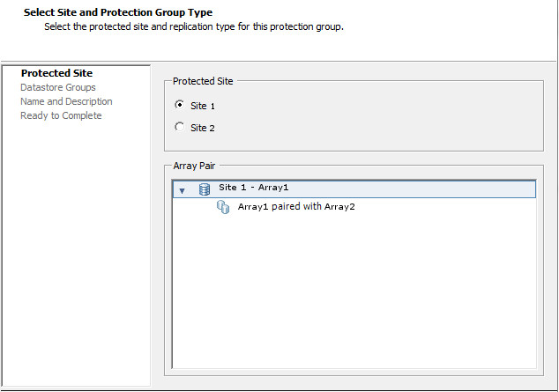Select the Site 1 radio button
The image size is (559, 392).
(x=180, y=105)
